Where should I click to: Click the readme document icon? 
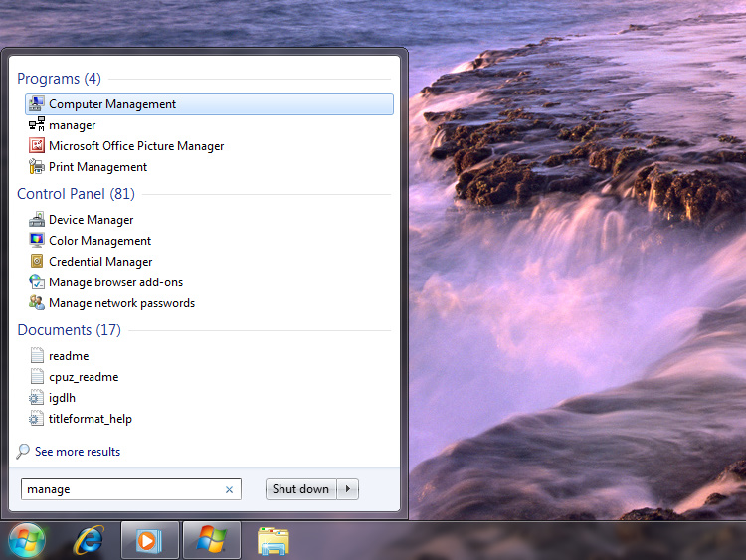coord(37,355)
